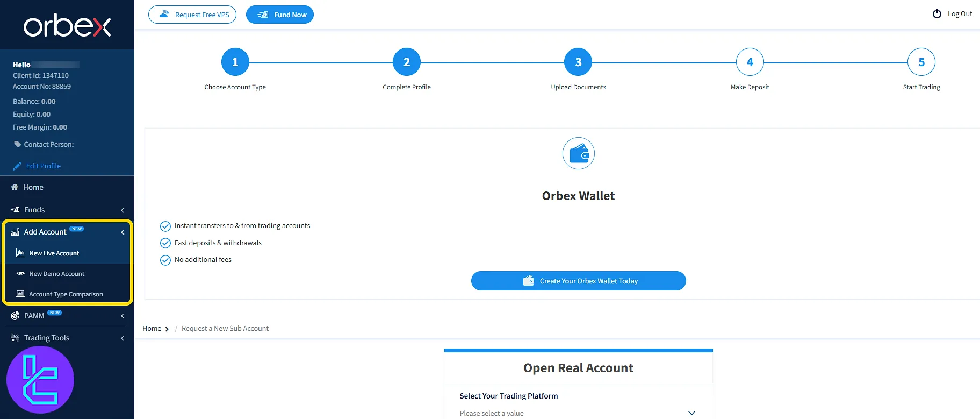
Task: Click Create Your Orbex Wallet Today
Action: 579,281
